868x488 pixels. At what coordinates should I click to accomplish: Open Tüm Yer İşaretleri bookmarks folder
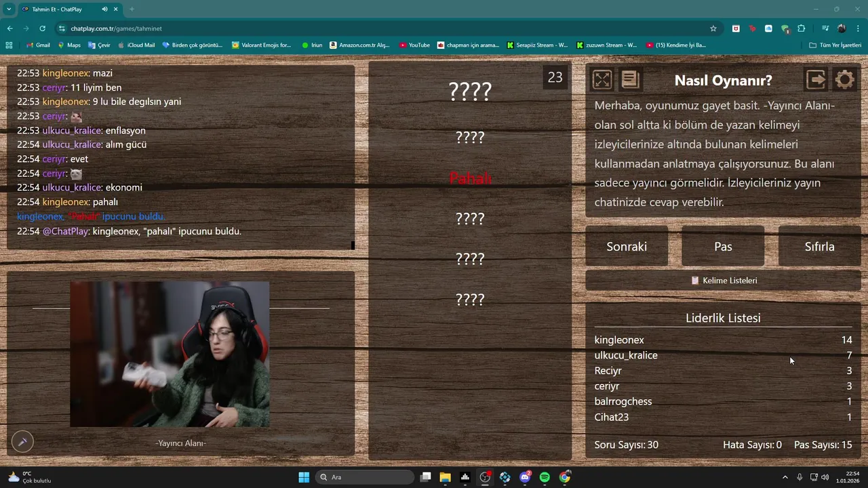[835, 45]
